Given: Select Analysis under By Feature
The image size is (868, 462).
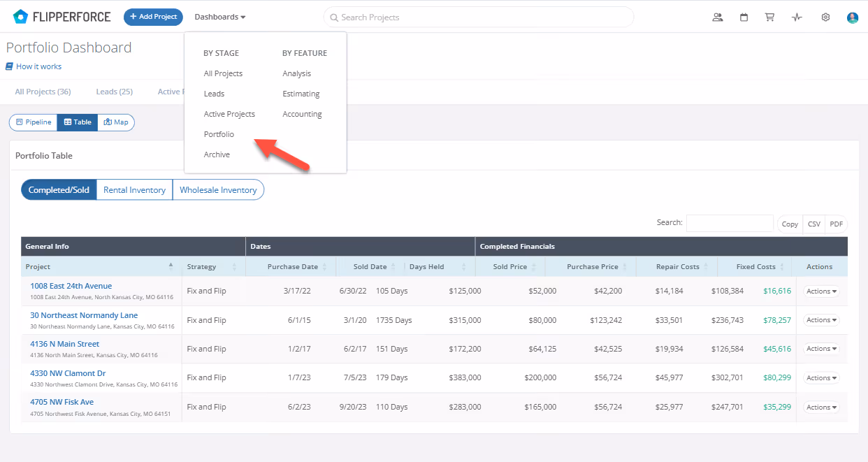Looking at the screenshot, I should point(296,73).
